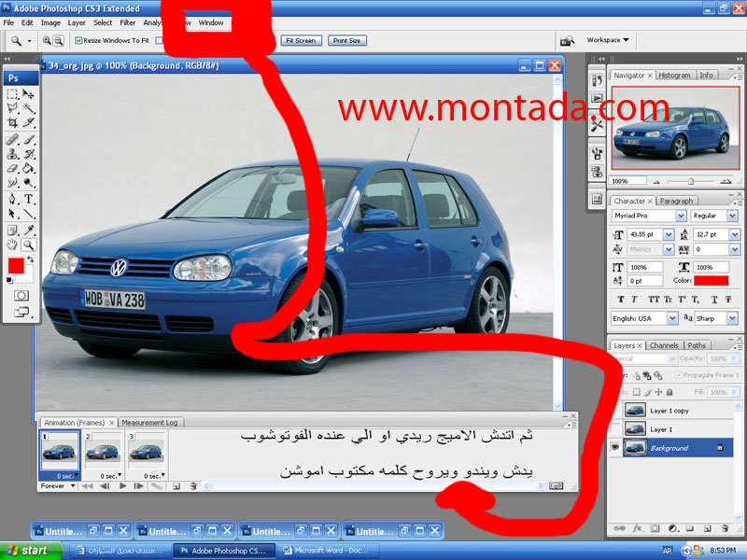
Task: Select the Crop tool
Action: tap(13, 122)
